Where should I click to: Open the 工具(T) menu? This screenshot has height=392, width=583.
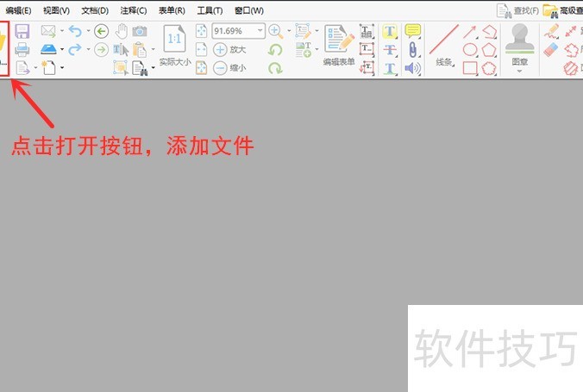point(209,10)
